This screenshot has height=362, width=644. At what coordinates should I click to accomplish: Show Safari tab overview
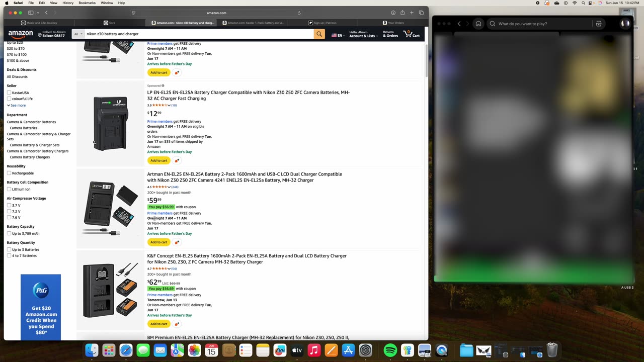point(421,13)
